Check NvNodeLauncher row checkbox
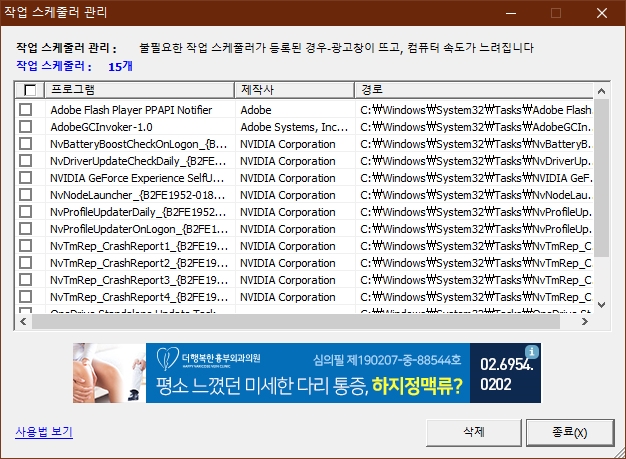The image size is (626, 459). tap(26, 195)
